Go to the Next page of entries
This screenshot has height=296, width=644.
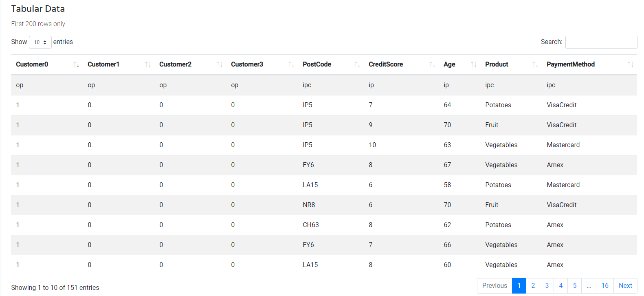tap(625, 285)
